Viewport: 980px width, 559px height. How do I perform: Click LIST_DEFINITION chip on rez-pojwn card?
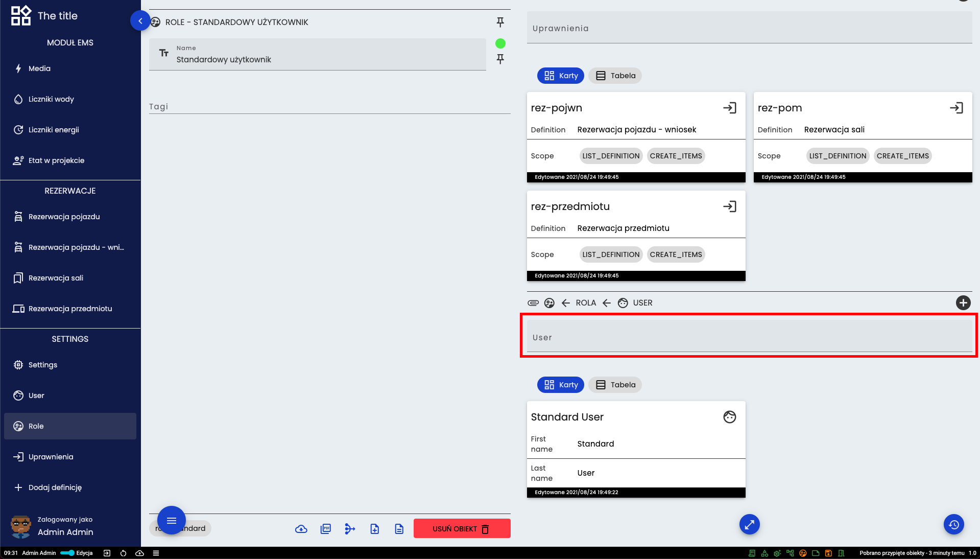(x=611, y=156)
